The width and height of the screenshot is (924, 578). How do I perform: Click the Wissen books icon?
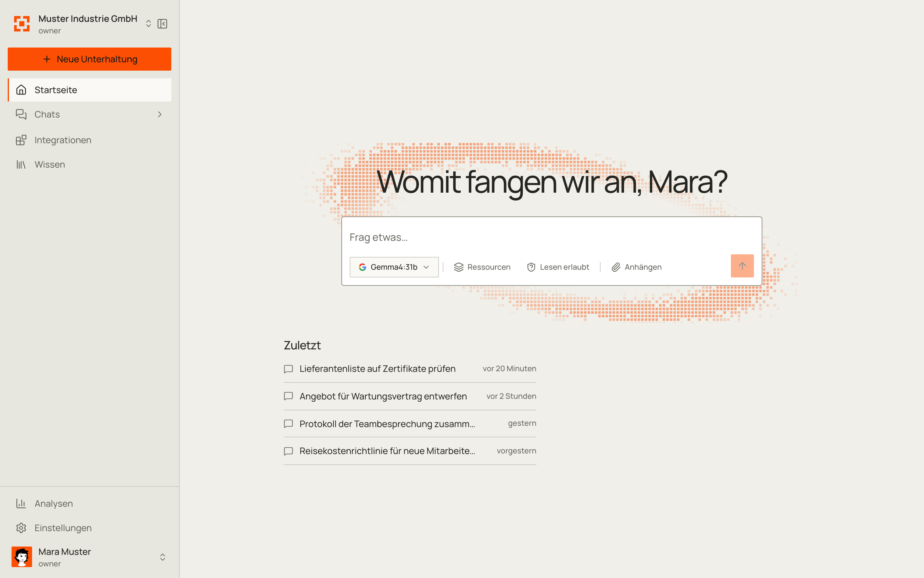click(x=21, y=164)
